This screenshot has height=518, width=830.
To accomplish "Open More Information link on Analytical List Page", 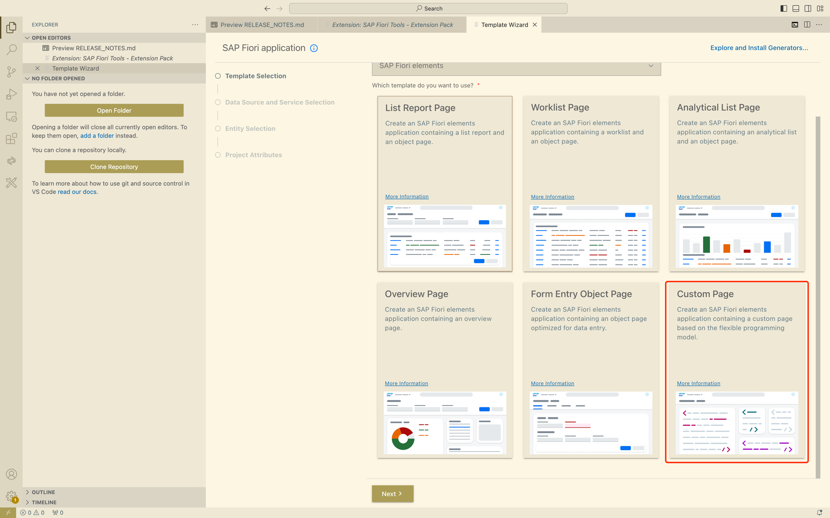I will [x=698, y=197].
